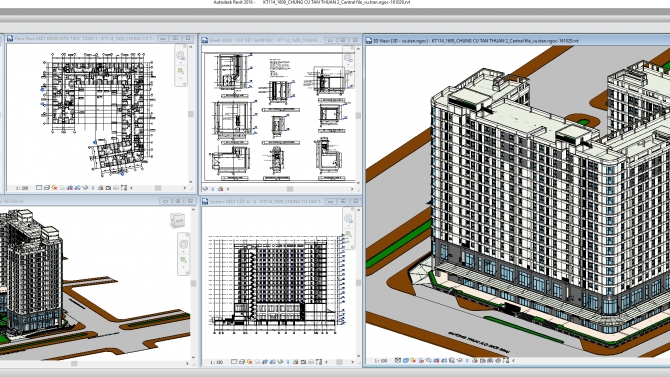Screen dimensions: 670x377
Task: Show crop region in floor plan view
Action: [x=77, y=188]
